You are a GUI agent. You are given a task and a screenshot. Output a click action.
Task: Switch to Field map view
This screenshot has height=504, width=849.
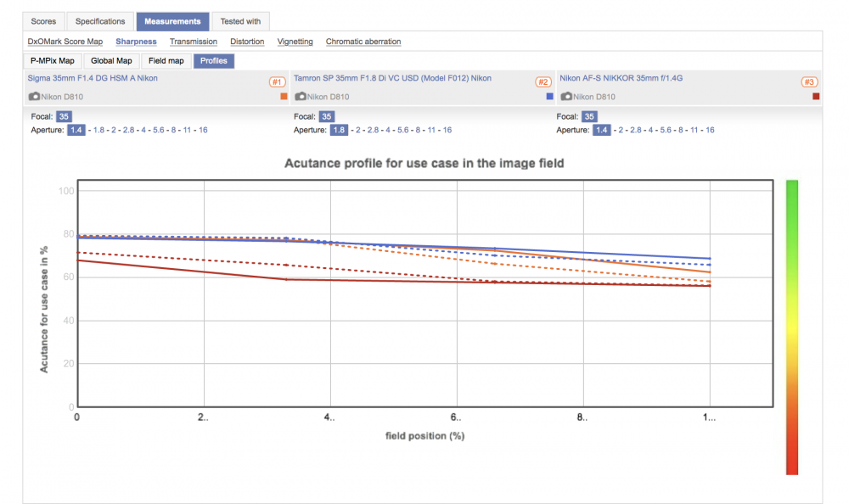click(x=166, y=60)
